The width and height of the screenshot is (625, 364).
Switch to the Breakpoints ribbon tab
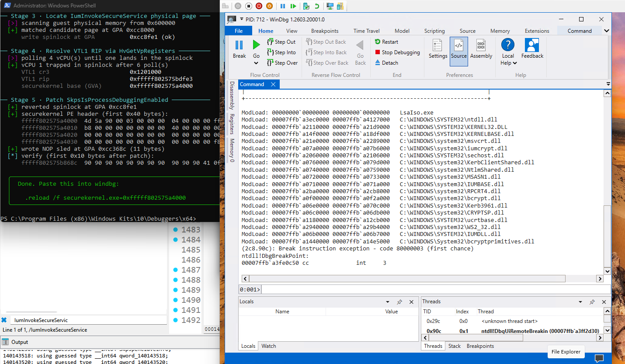click(x=325, y=31)
